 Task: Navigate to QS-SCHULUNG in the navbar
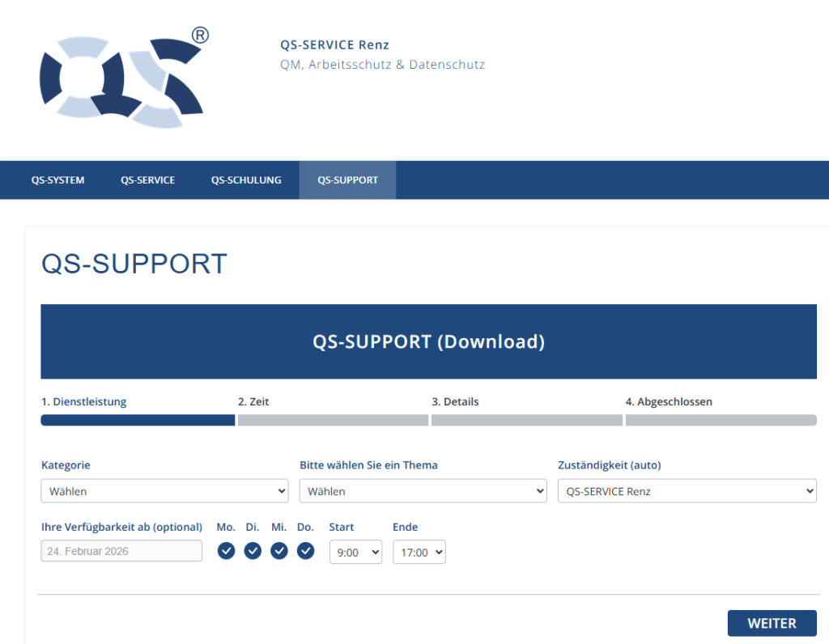click(246, 180)
